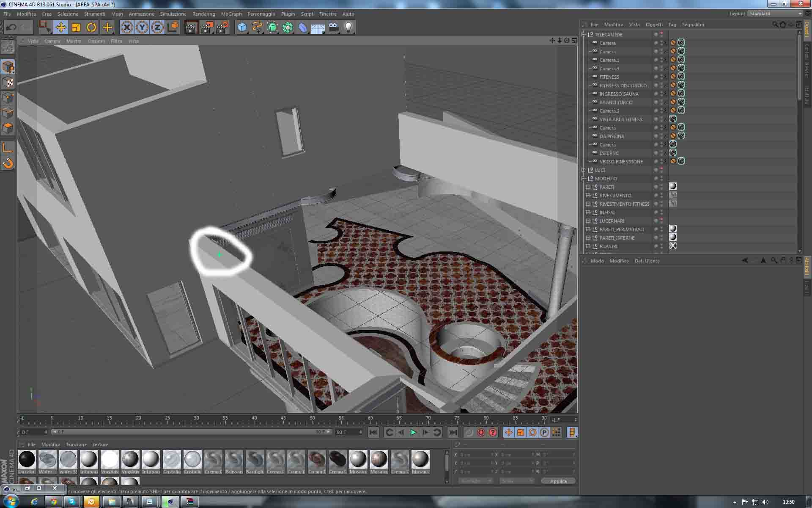
Task: Open the Rendering menu
Action: (203, 14)
